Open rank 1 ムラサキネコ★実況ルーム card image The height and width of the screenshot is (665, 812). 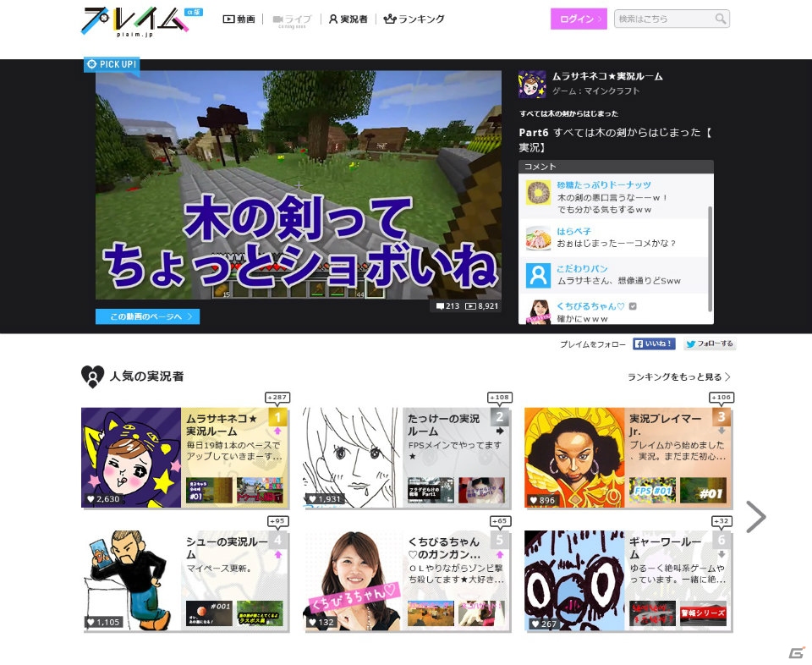coord(131,458)
